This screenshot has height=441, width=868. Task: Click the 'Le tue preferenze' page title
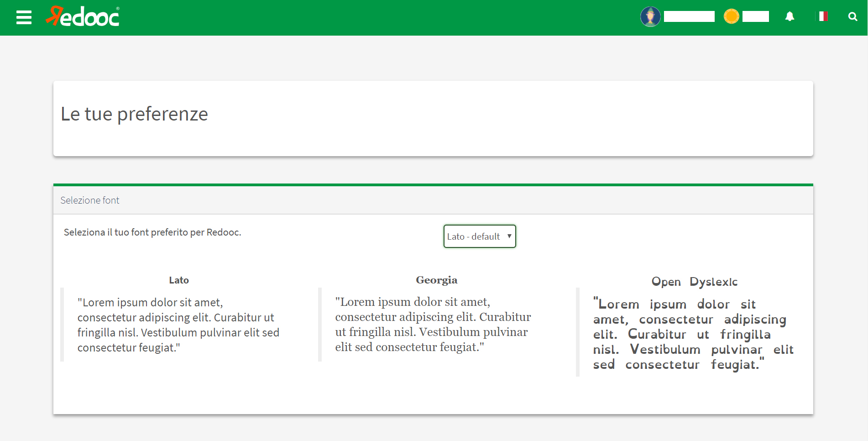[134, 114]
